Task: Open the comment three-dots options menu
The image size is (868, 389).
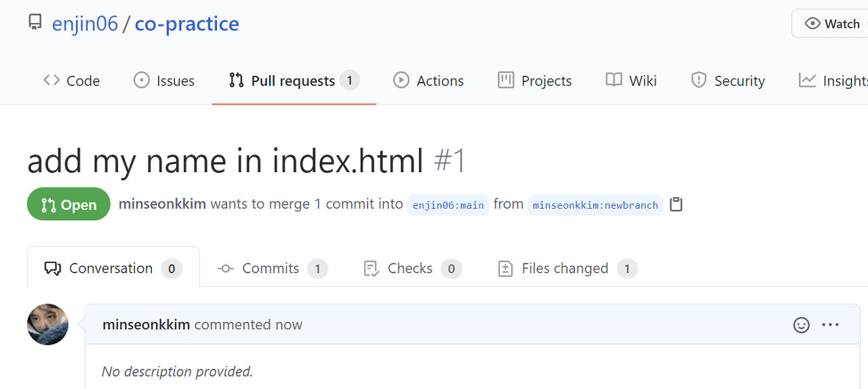Action: tap(831, 325)
